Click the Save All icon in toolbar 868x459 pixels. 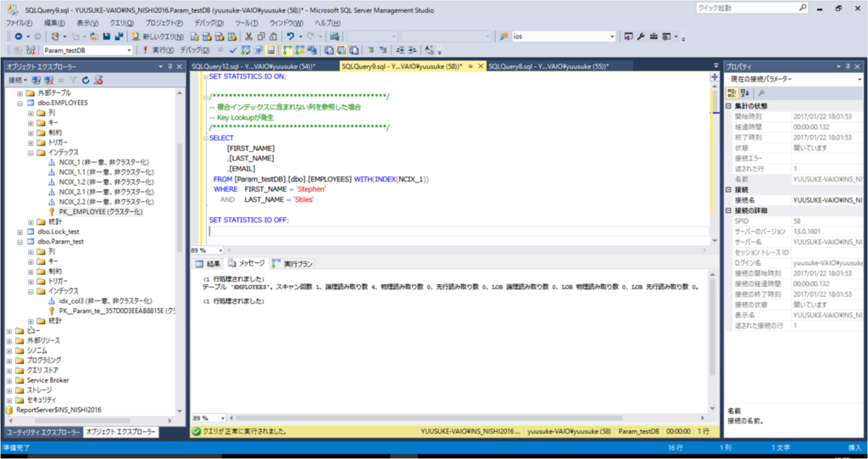[119, 36]
